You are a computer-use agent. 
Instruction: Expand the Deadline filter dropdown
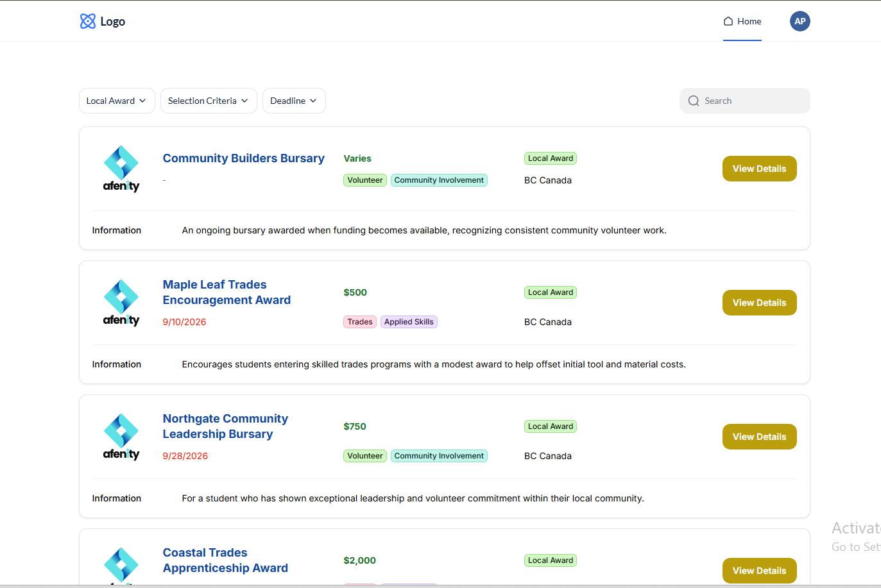pos(294,101)
